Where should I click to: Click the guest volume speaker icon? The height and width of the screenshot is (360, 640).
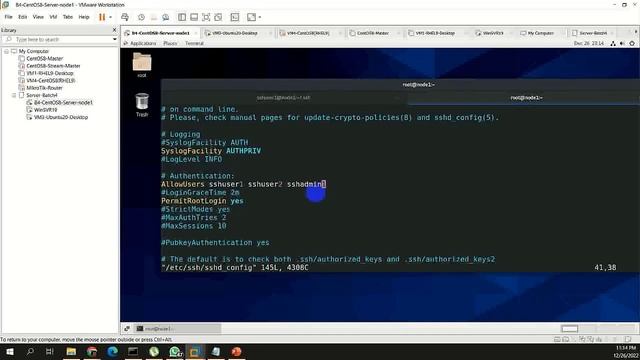[x=622, y=43]
